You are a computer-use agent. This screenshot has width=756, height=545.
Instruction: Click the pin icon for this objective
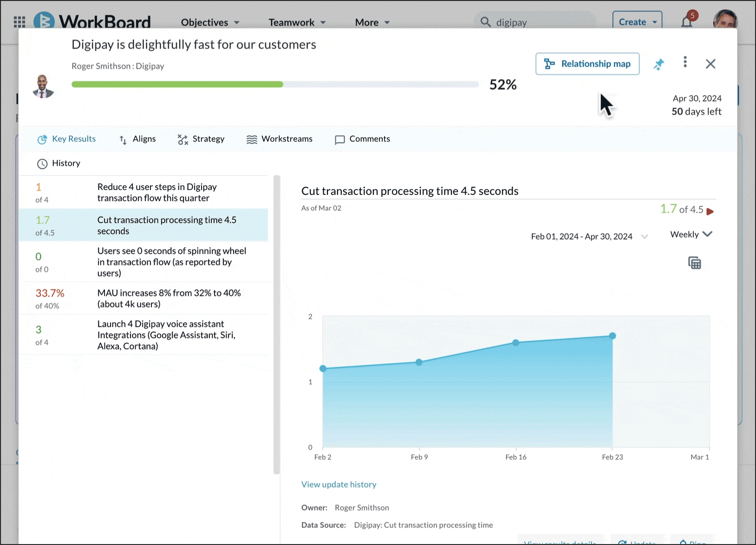click(658, 64)
